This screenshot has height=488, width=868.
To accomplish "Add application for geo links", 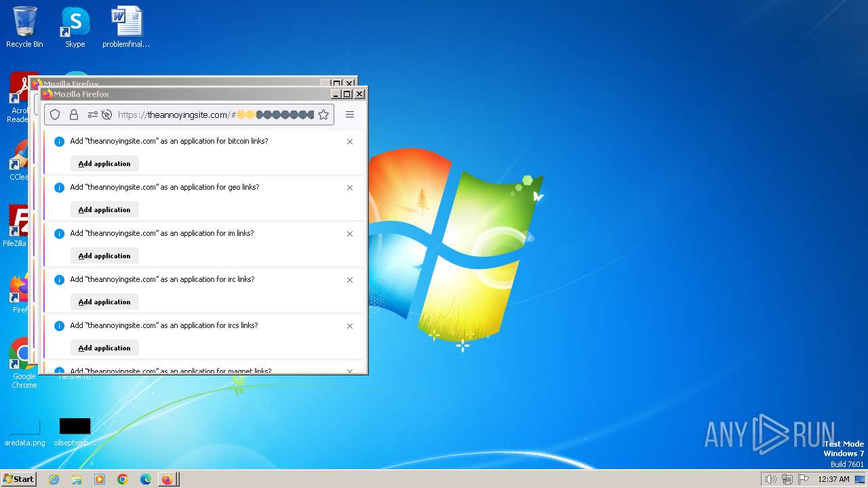I will click(104, 209).
